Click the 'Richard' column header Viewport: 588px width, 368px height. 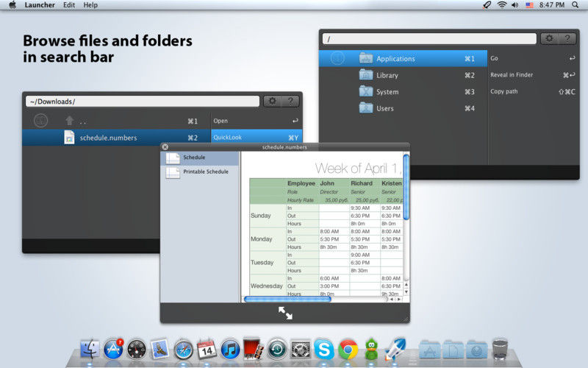362,183
